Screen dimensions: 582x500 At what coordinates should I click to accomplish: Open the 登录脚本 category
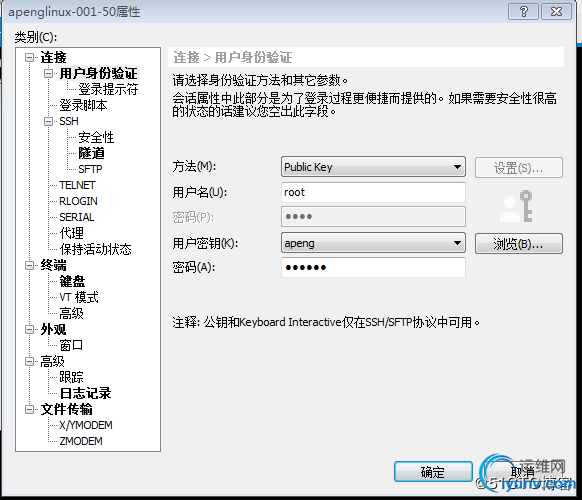pos(83,105)
